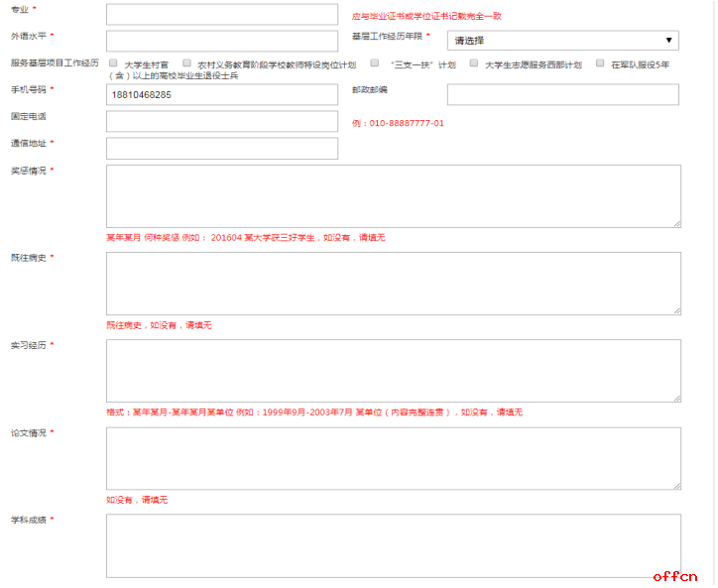The height and width of the screenshot is (588, 718).
Task: Click the 邮政邮编 input box
Action: pyautogui.click(x=562, y=94)
